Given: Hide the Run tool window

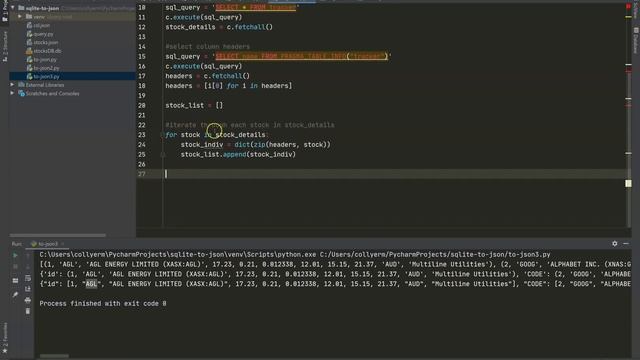Looking at the screenshot, I should [626, 244].
